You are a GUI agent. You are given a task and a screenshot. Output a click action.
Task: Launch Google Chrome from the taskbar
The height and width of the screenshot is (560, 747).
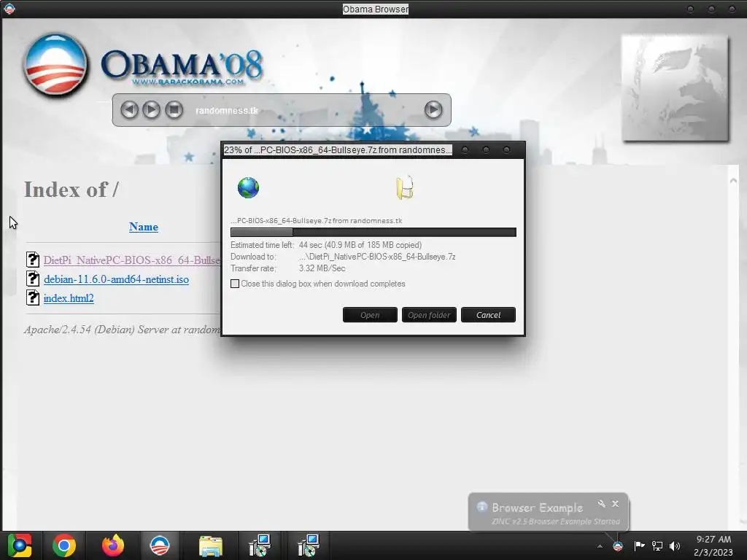(x=64, y=545)
